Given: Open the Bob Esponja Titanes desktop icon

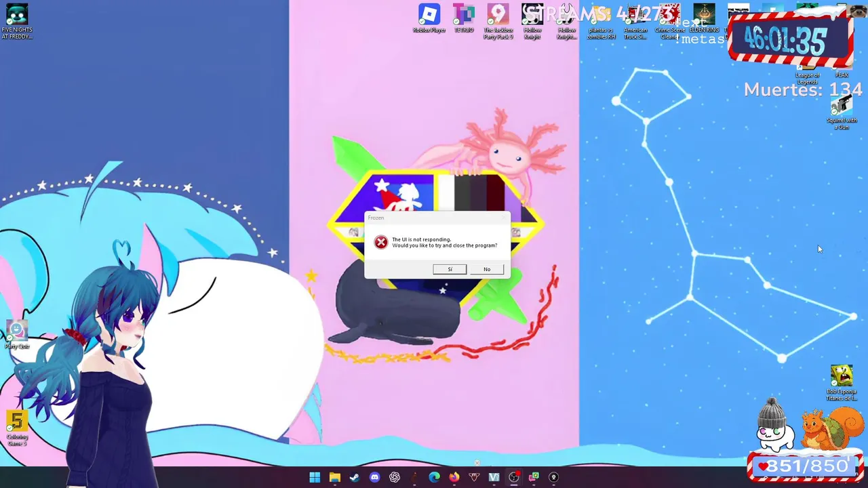Looking at the screenshot, I should [842, 384].
